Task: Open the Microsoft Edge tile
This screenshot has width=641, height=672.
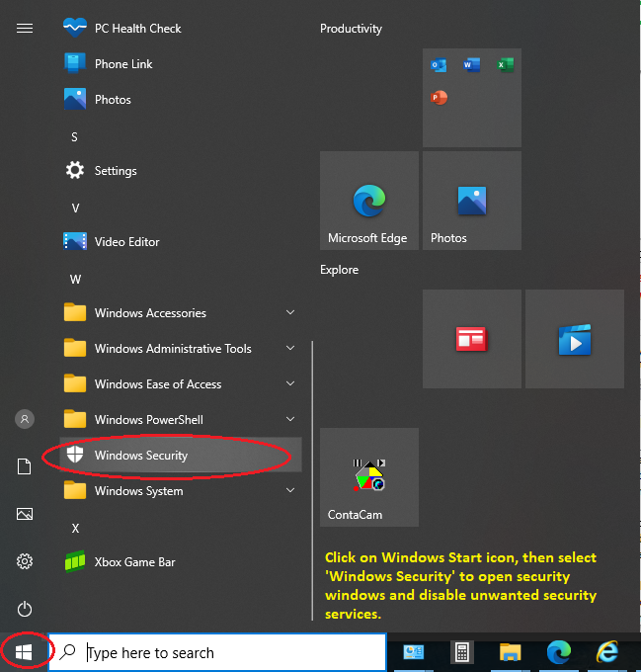Action: (369, 201)
